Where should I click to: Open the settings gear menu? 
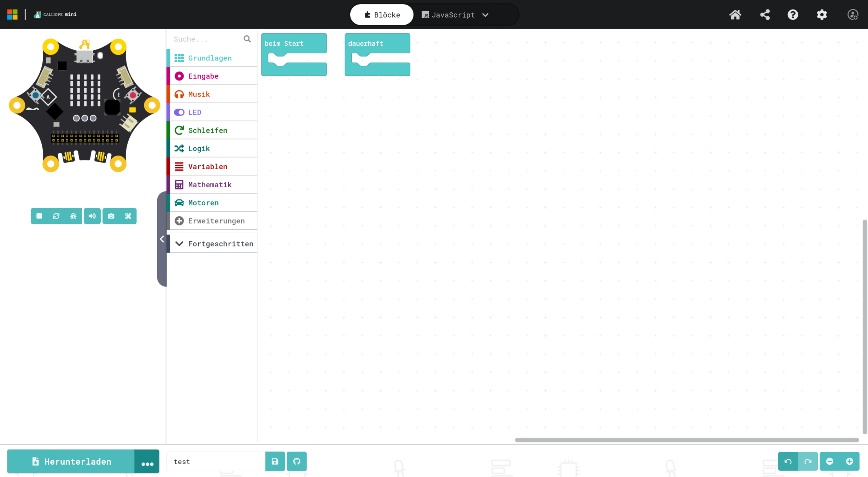[822, 14]
